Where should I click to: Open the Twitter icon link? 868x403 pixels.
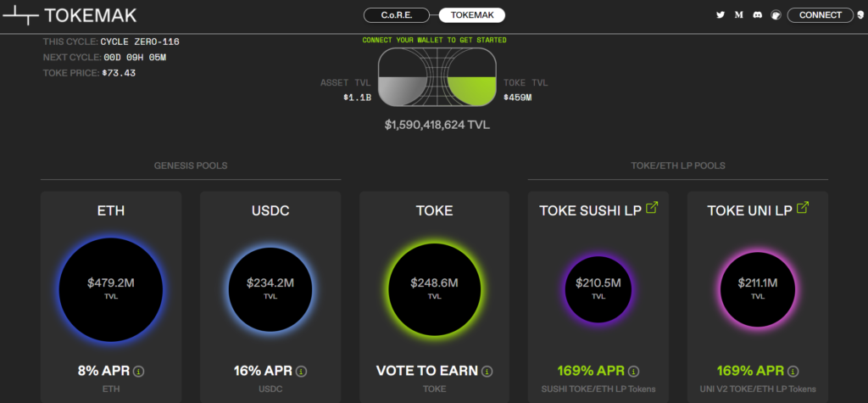tap(721, 15)
